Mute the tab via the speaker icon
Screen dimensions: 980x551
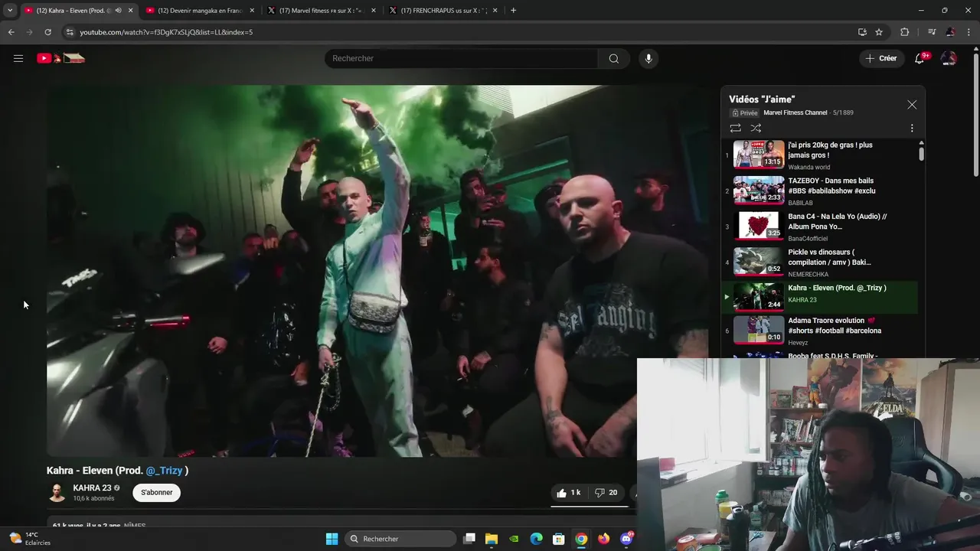tap(118, 11)
